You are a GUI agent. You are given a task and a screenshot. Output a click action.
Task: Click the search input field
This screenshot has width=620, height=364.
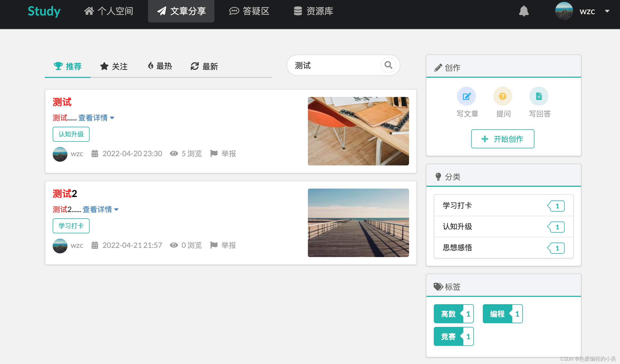334,65
